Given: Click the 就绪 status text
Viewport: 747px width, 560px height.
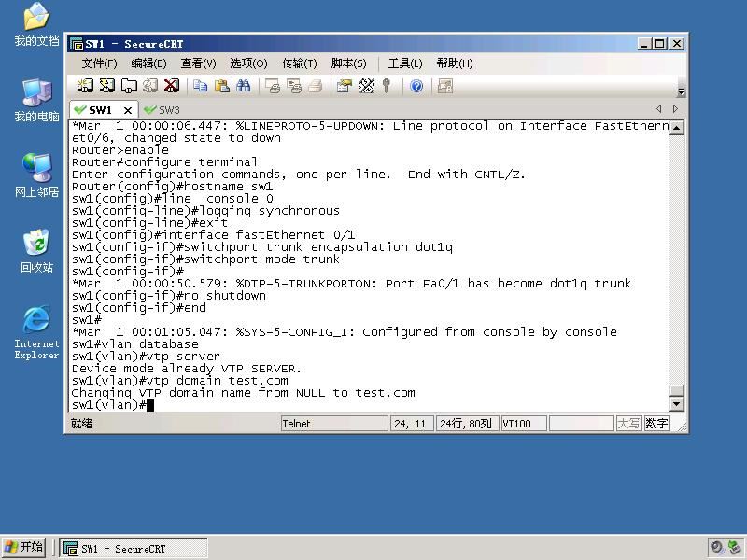Looking at the screenshot, I should 81,424.
